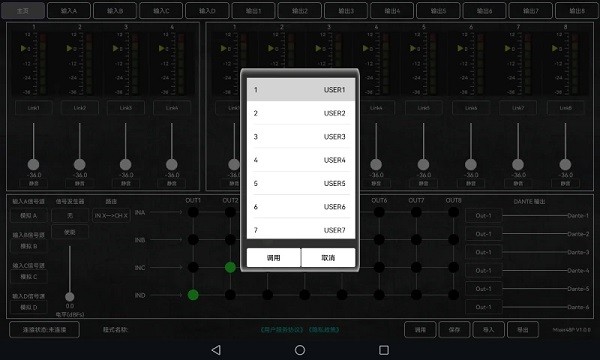Toggle the INA to OUT7 matrix node
Screen dimensions: 600x360
click(416, 212)
